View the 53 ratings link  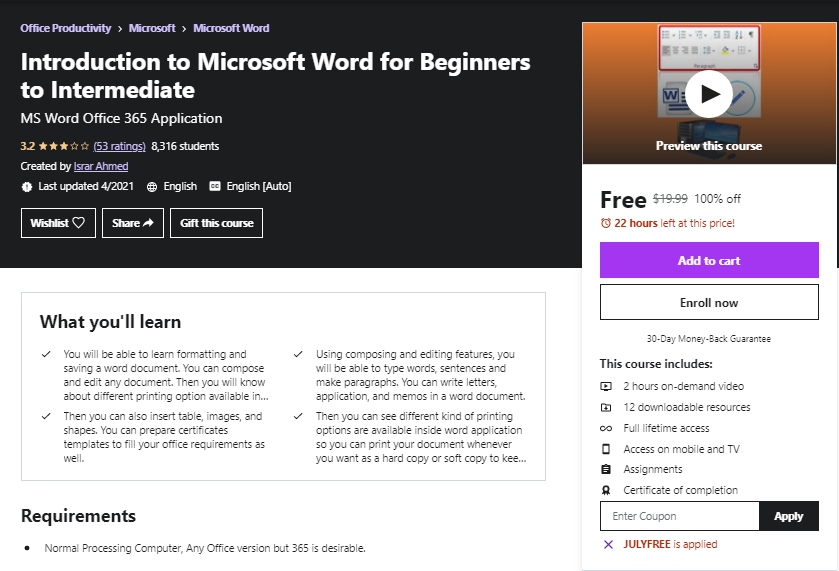pos(119,146)
